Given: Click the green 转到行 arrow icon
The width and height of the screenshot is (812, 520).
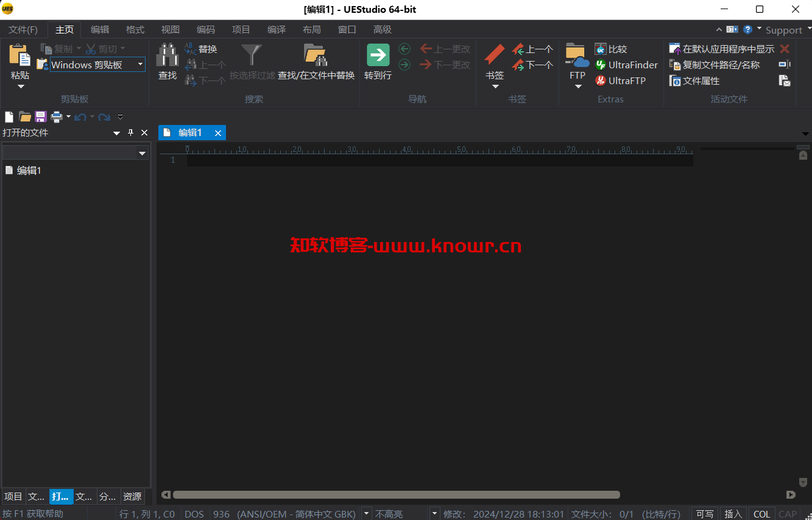Looking at the screenshot, I should tap(378, 55).
